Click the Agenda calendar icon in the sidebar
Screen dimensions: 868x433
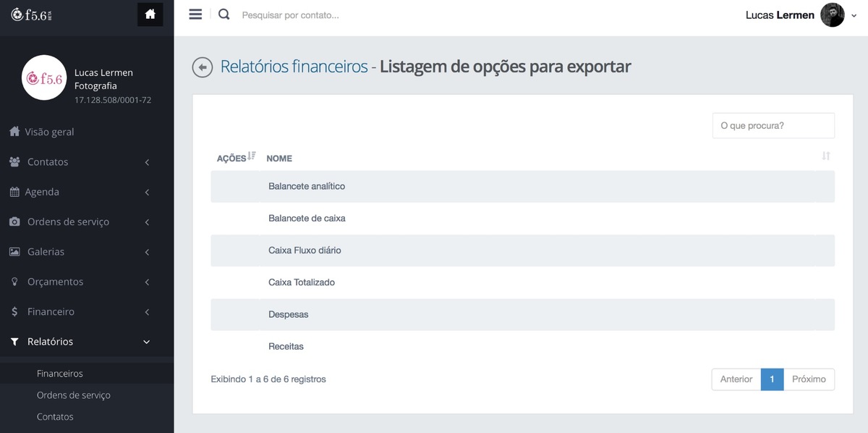click(x=14, y=192)
